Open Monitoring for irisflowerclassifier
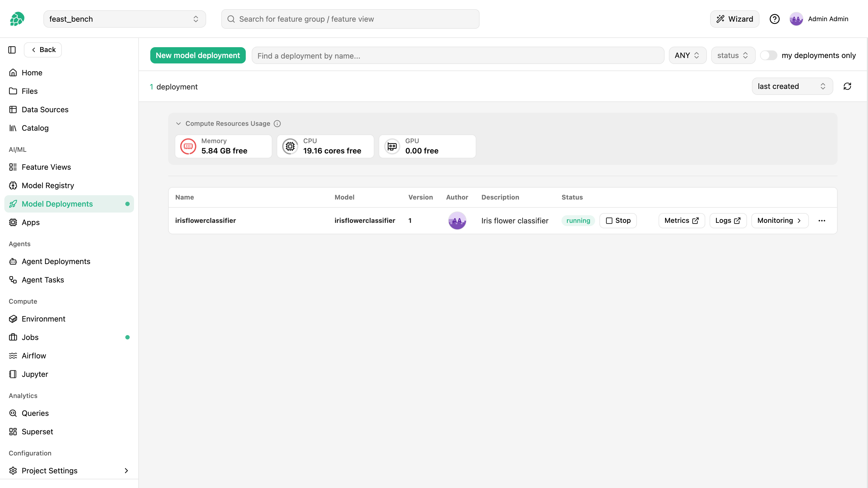 click(780, 221)
